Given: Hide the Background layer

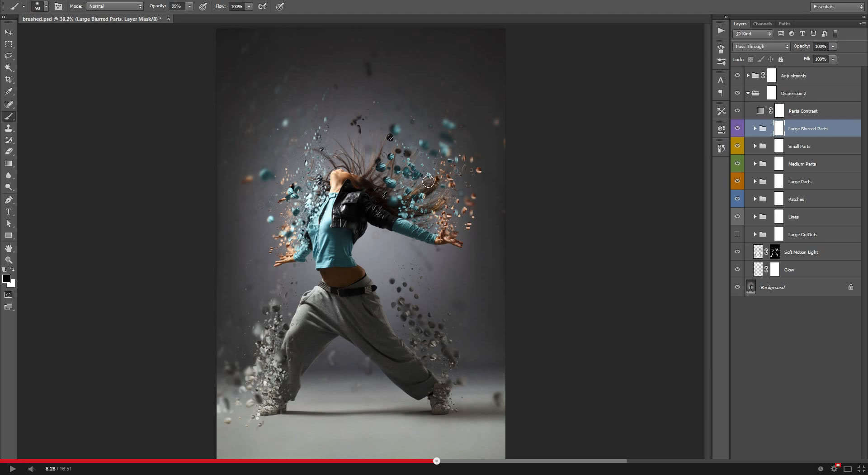Looking at the screenshot, I should click(x=737, y=287).
